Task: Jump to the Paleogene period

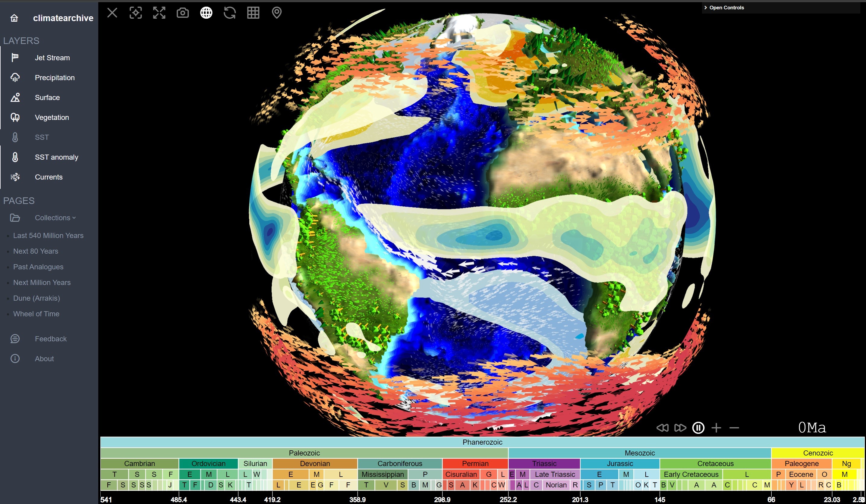Action: (801, 463)
